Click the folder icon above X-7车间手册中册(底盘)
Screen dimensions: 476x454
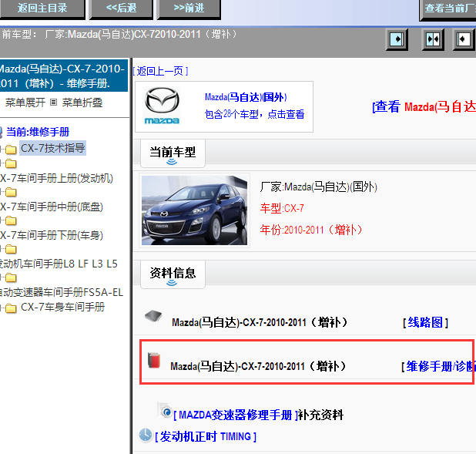pos(11,192)
